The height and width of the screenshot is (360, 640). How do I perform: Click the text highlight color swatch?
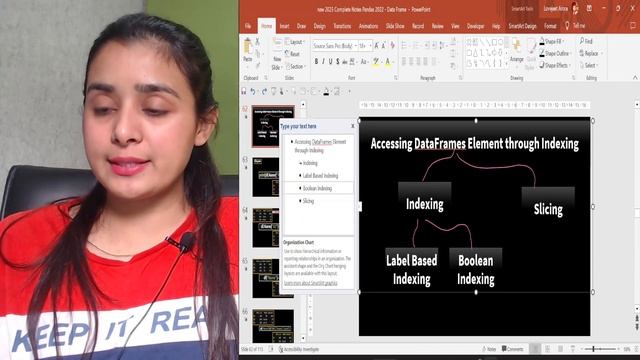[x=376, y=62]
